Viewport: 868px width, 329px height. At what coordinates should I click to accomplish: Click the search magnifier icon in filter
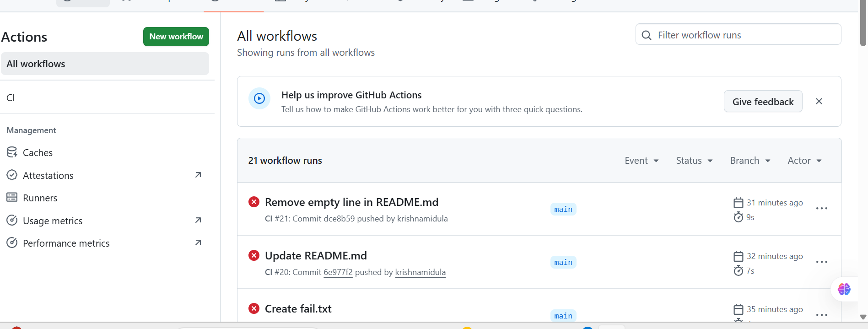click(x=647, y=35)
